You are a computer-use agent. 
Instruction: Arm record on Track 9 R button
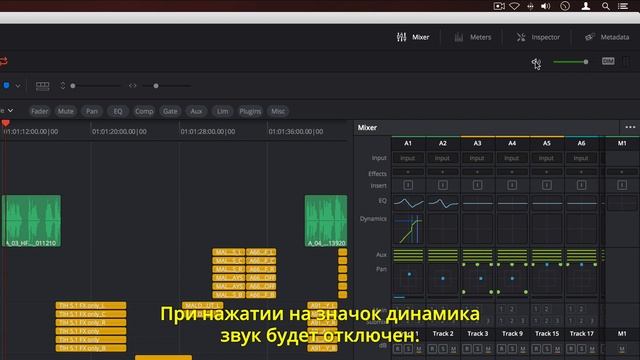(x=501, y=349)
